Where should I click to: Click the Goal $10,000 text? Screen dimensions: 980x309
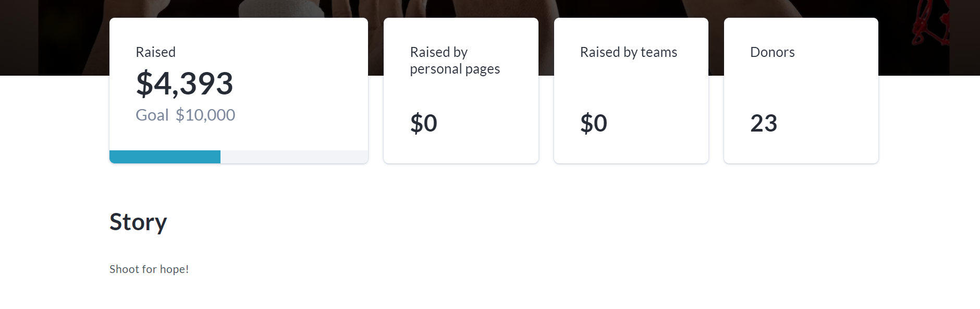tap(185, 115)
